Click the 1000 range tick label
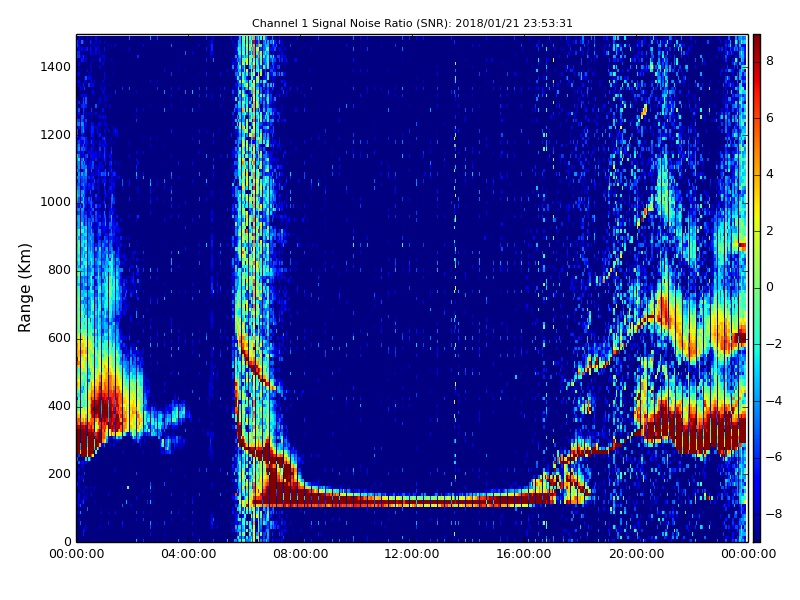The image size is (800, 600). click(x=56, y=202)
